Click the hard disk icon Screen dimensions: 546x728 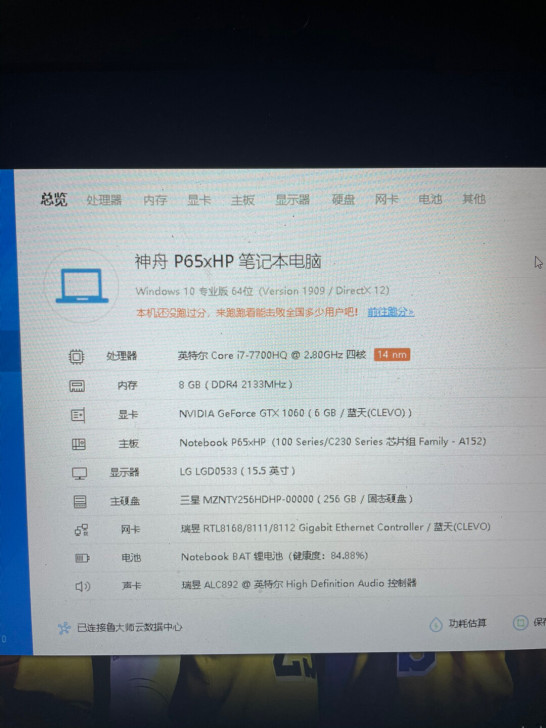click(x=80, y=501)
